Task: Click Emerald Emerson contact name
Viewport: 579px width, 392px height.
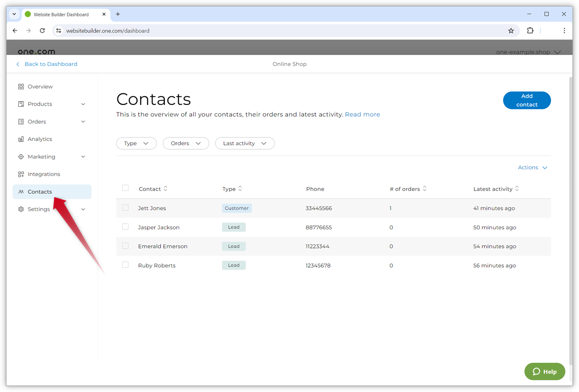Action: [163, 246]
